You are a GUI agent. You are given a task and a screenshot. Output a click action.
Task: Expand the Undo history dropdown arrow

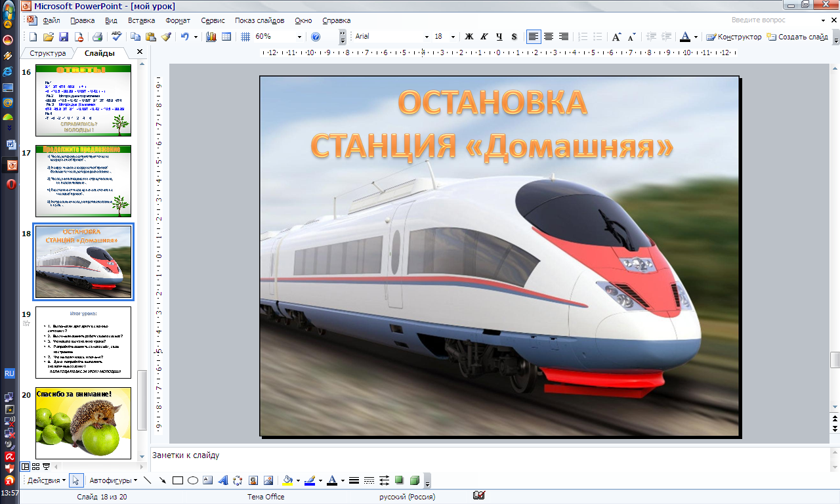point(196,37)
